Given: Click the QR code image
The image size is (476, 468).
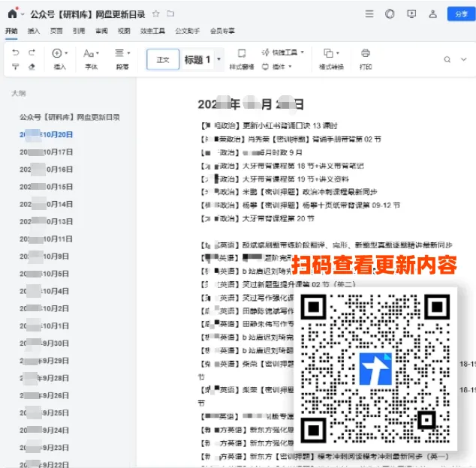Looking at the screenshot, I should tap(375, 368).
